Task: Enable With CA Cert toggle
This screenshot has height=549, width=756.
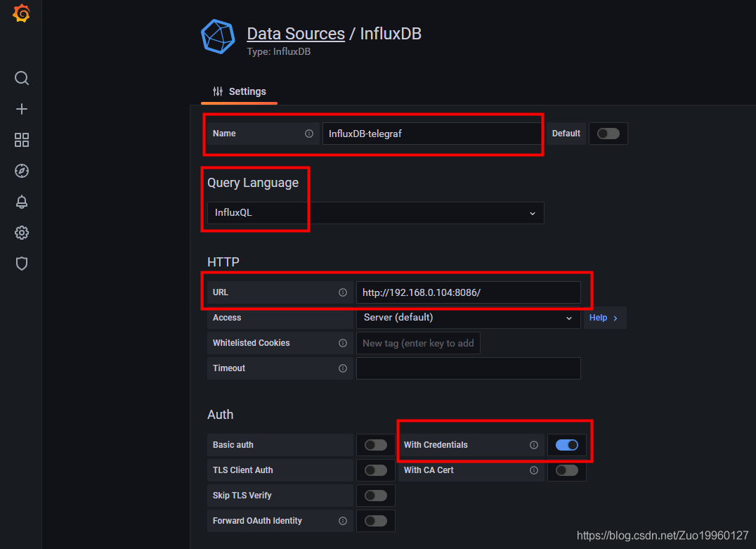Action: 566,470
